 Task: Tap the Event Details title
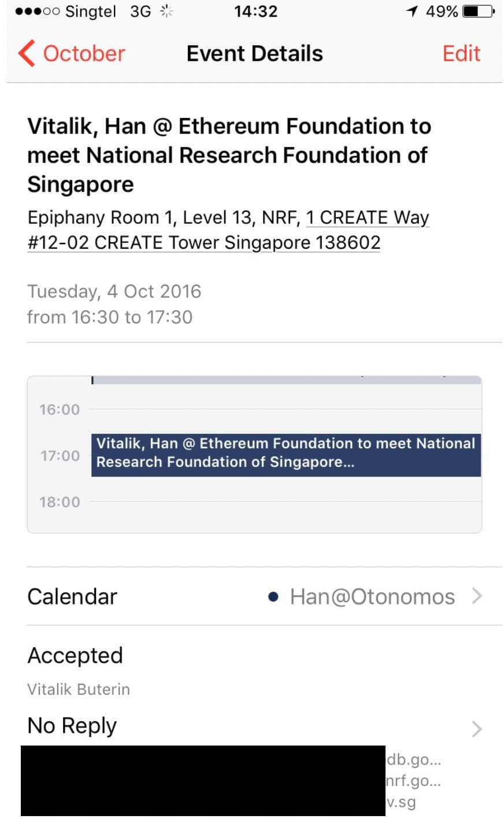pos(255,53)
